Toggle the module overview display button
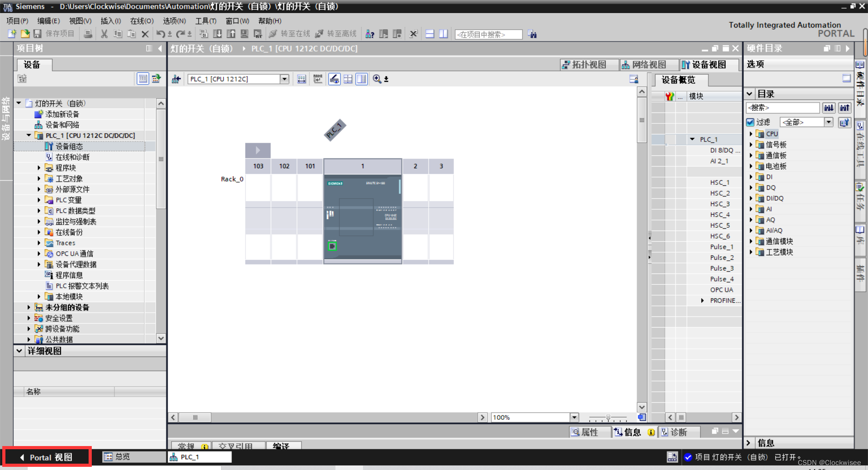Image resolution: width=868 pixels, height=470 pixels. (x=335, y=79)
